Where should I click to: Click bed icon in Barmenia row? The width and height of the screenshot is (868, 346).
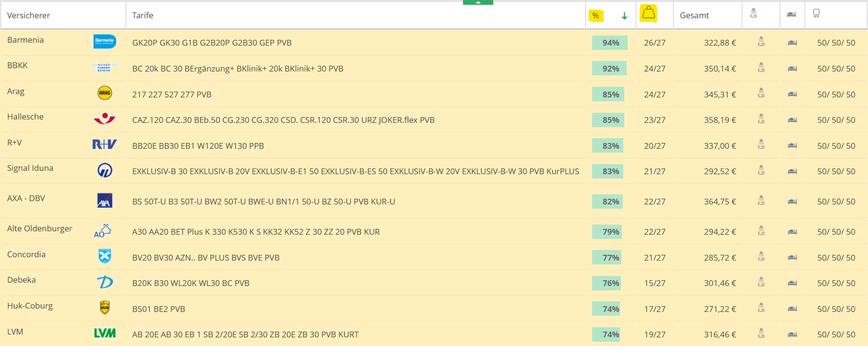[792, 43]
